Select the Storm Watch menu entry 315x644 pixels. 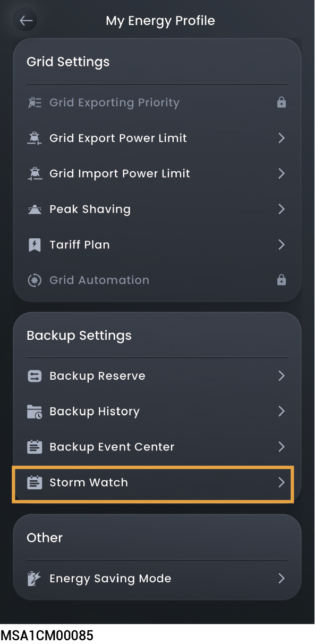(152, 483)
